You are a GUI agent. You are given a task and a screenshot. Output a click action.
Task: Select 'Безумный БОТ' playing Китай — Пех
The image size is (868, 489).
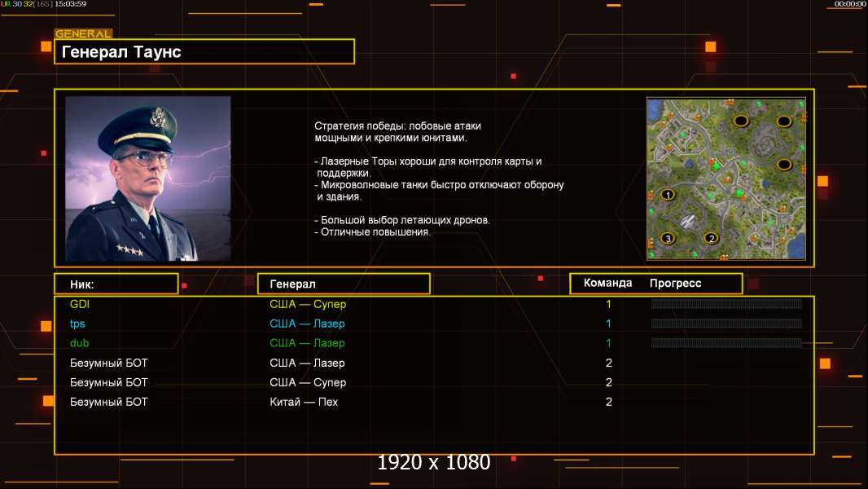[109, 402]
